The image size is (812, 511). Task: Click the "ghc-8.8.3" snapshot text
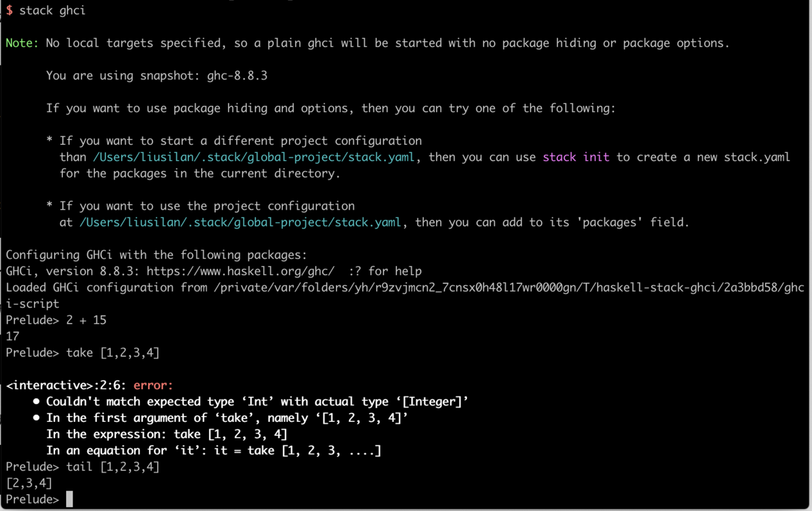(x=237, y=76)
